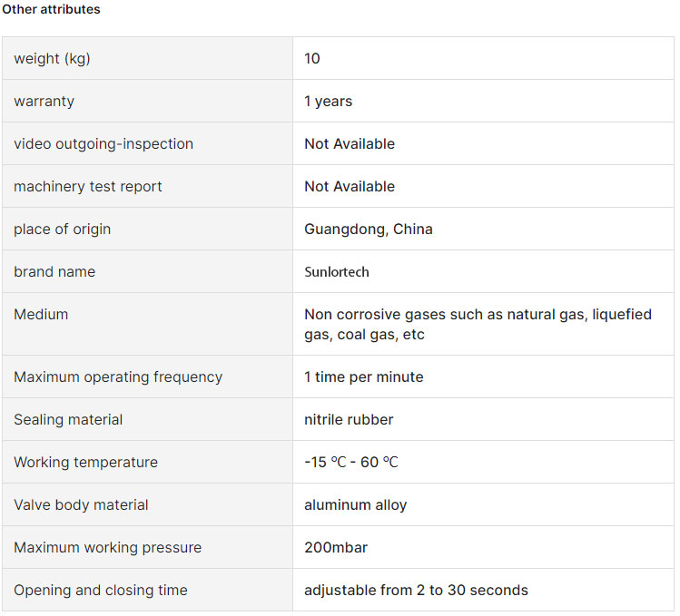Viewport: 680px width, 616px height.
Task: Click the '200mbar' maximum pressure value
Action: coord(336,547)
